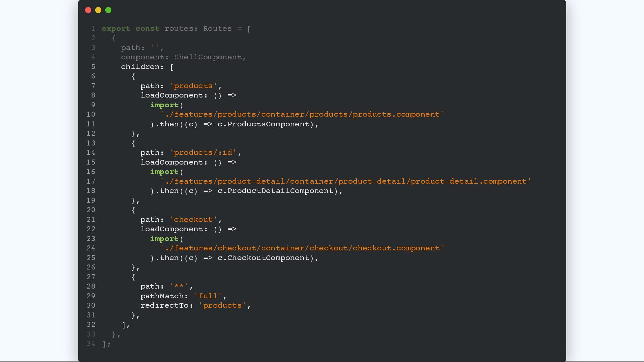Click the 'import' keyword on line 23
The width and height of the screenshot is (644, 362).
[164, 239]
